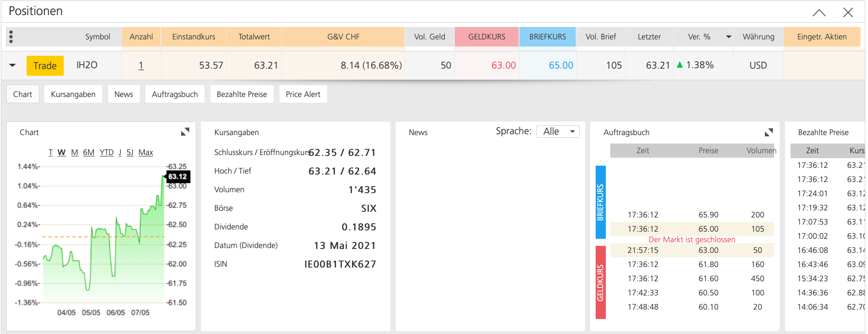Select the 65.00 ask row in Auftragsbuch

tap(692, 229)
